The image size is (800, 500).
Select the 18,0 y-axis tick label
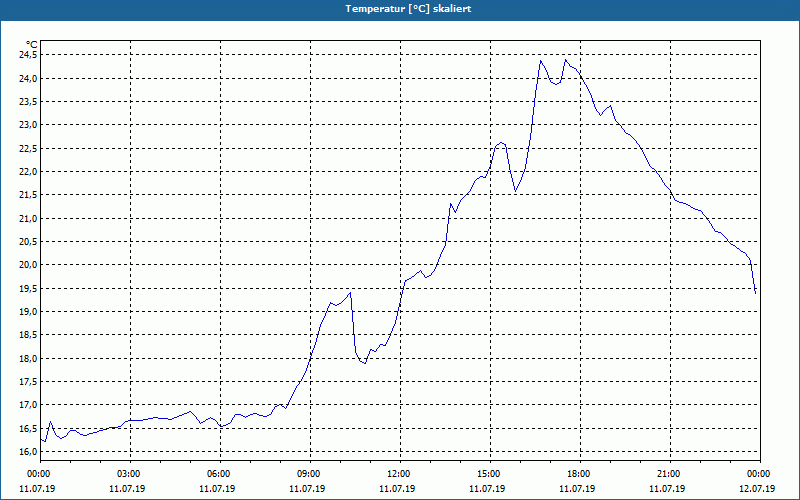pos(28,358)
